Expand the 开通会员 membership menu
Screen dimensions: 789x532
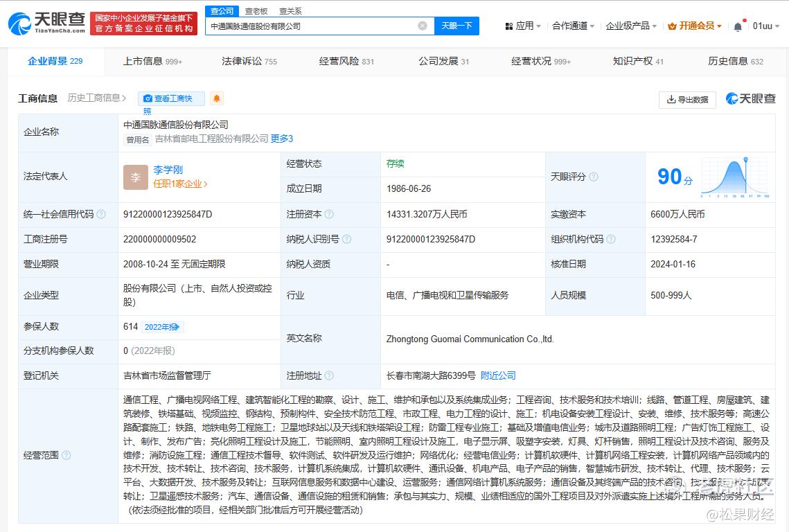click(695, 26)
